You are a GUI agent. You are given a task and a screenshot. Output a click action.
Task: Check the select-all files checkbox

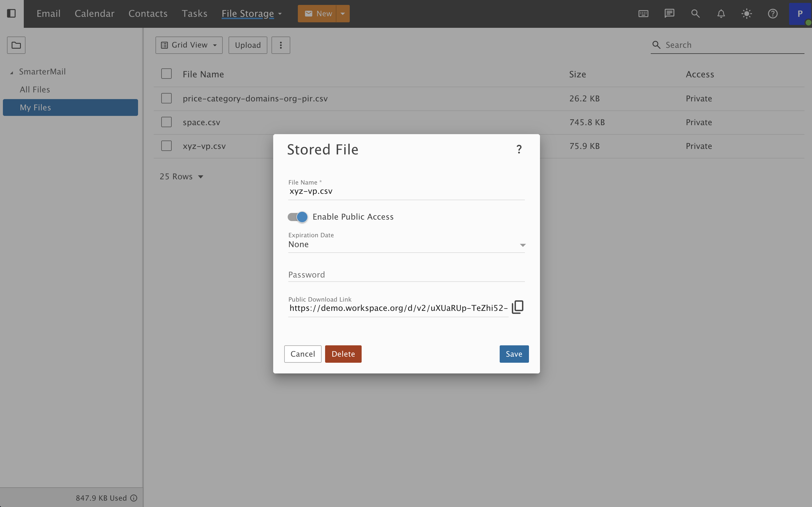(166, 73)
